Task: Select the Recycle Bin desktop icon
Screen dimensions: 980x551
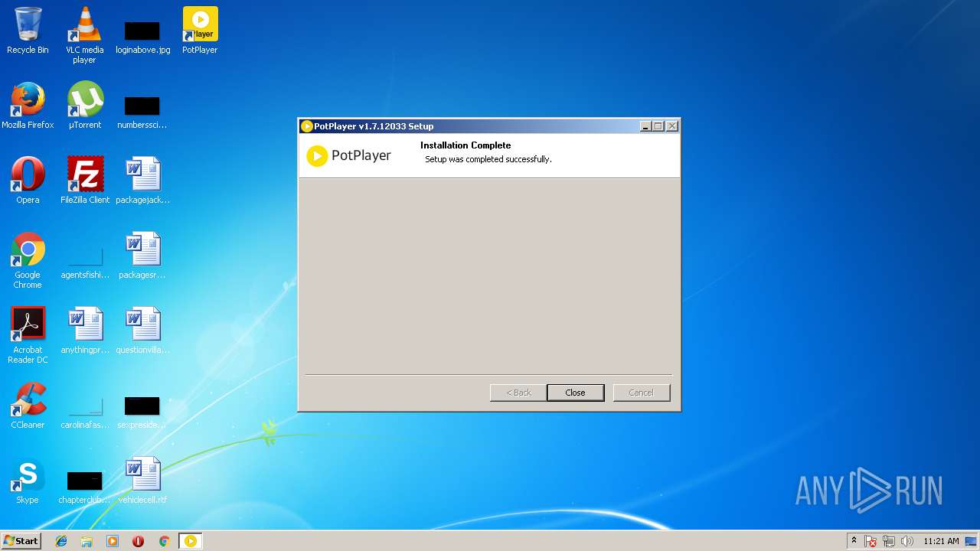Action: point(28,31)
